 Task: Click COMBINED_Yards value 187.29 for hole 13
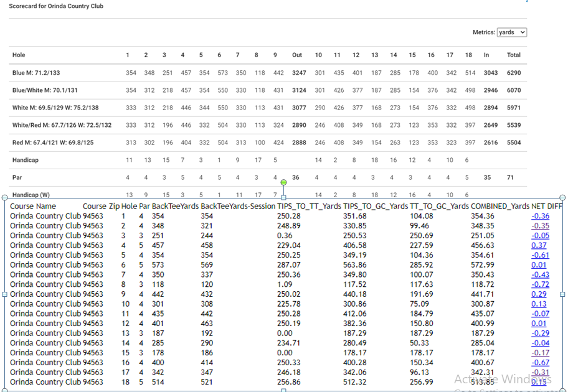point(483,334)
